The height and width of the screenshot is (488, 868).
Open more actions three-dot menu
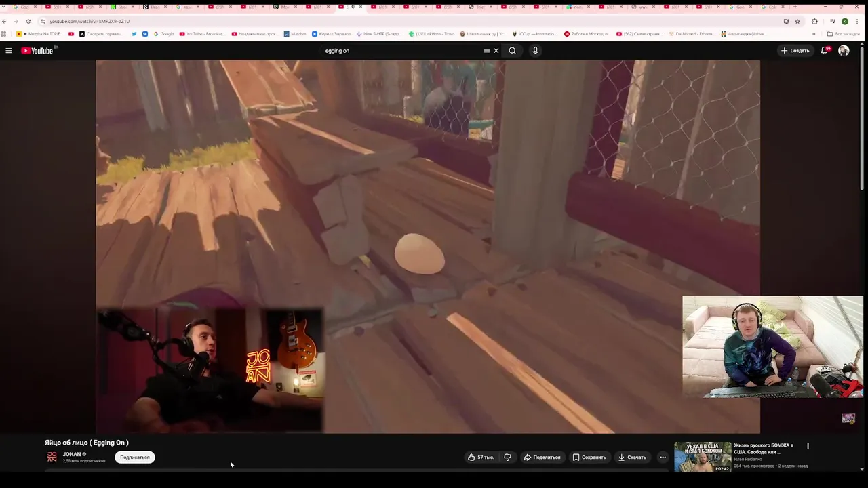[663, 457]
